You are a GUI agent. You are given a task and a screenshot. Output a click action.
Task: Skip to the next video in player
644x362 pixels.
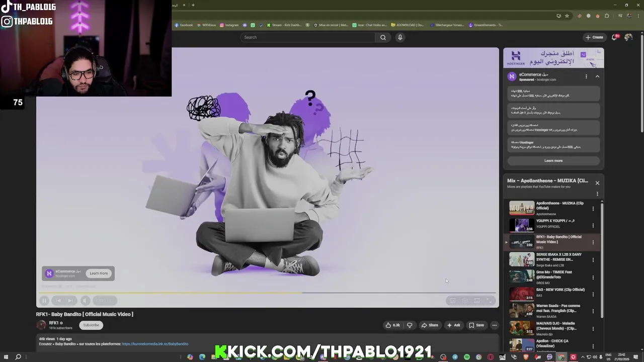coord(70,301)
